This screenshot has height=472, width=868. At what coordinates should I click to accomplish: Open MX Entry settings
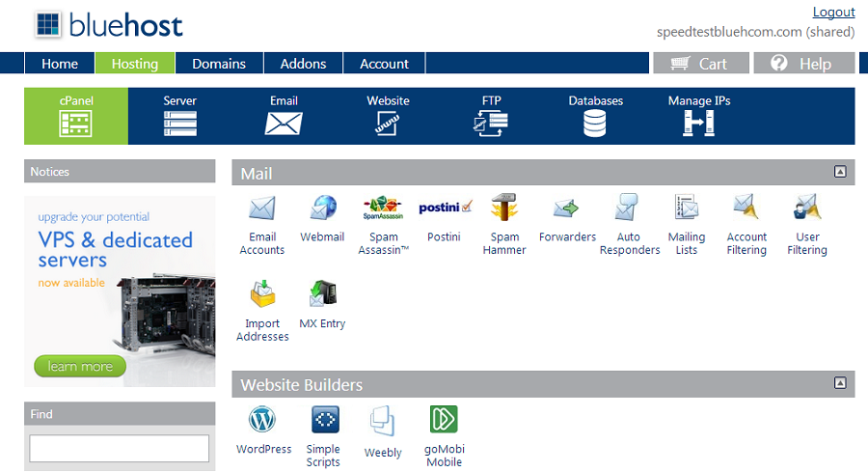tap(322, 305)
